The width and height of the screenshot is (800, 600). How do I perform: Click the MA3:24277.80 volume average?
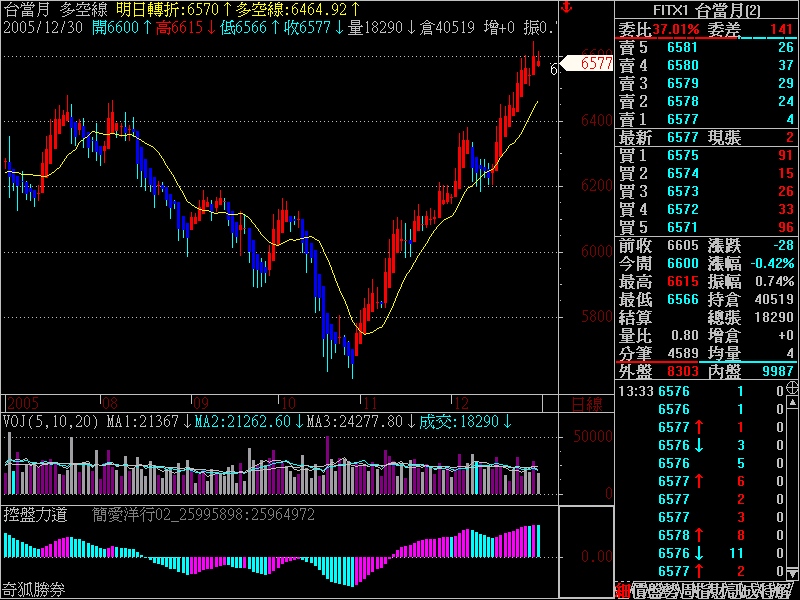pyautogui.click(x=359, y=421)
